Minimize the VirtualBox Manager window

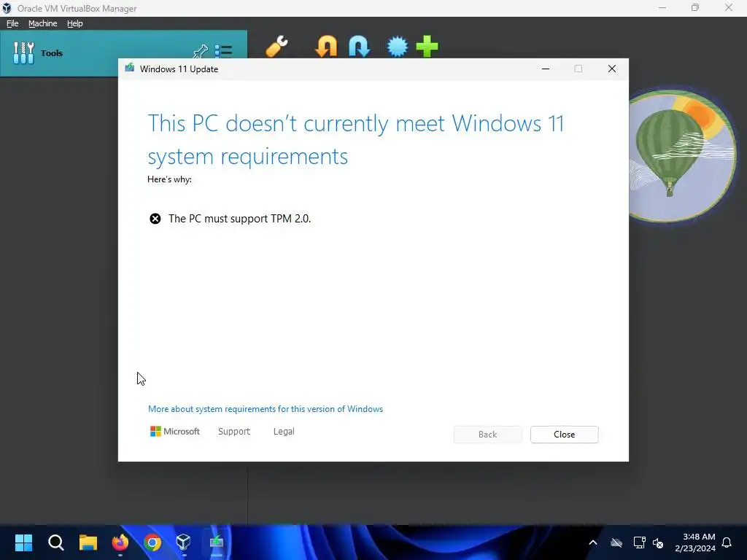point(662,7)
